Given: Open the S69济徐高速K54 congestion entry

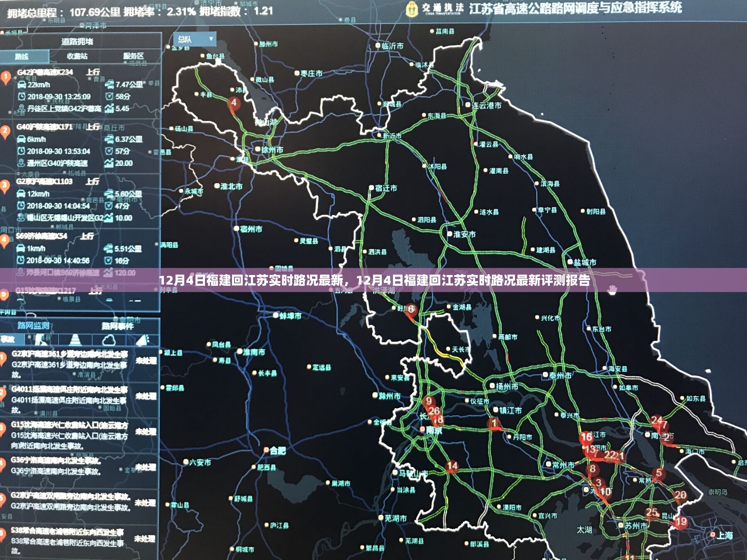Looking at the screenshot, I should (81, 254).
